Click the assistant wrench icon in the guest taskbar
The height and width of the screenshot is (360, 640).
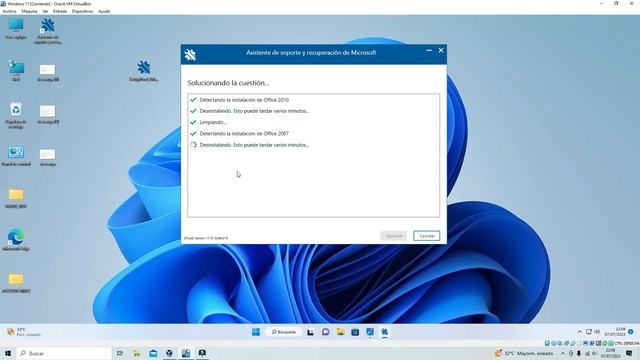[384, 332]
